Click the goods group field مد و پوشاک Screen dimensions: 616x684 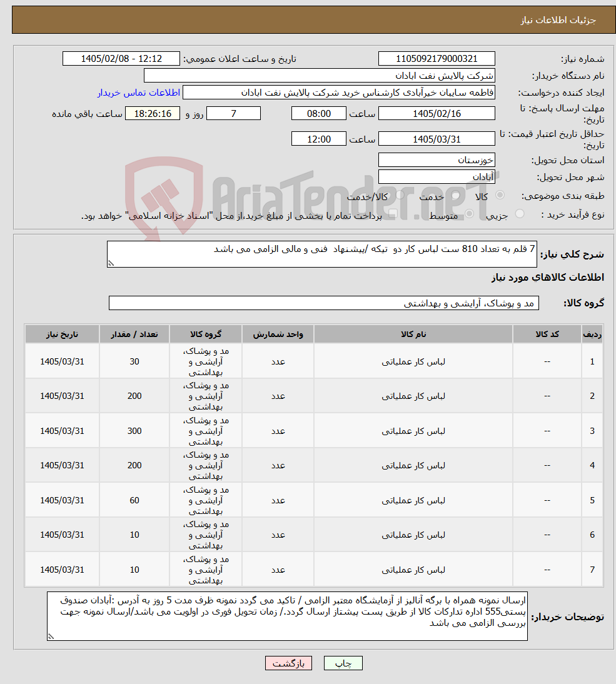[324, 303]
